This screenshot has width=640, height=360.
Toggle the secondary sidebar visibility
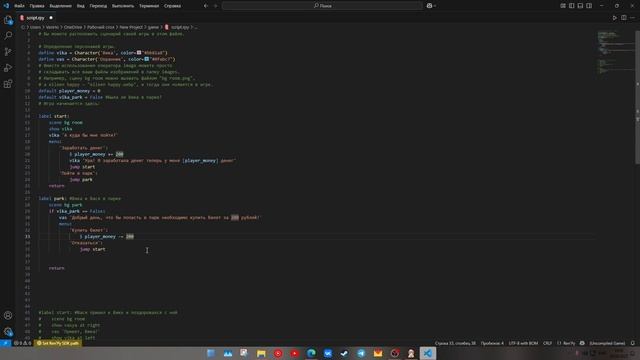[589, 6]
